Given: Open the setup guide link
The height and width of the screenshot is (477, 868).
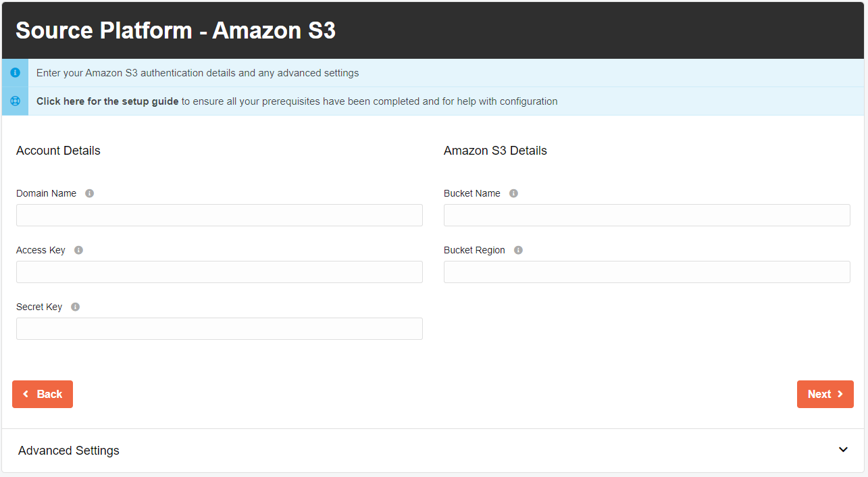Looking at the screenshot, I should (107, 101).
